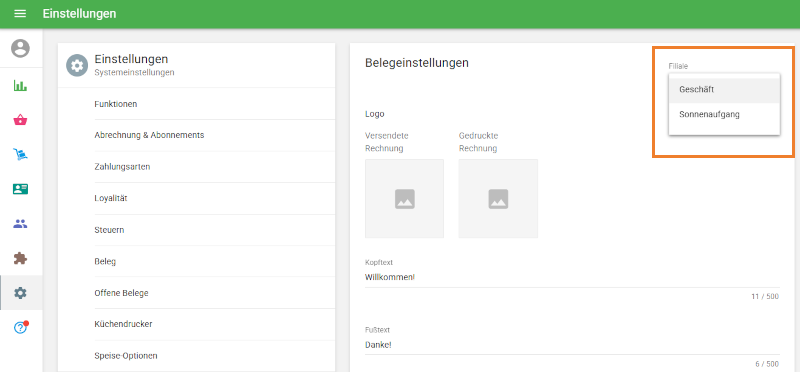The image size is (800, 372).
Task: Click the Filiale label
Action: point(679,66)
